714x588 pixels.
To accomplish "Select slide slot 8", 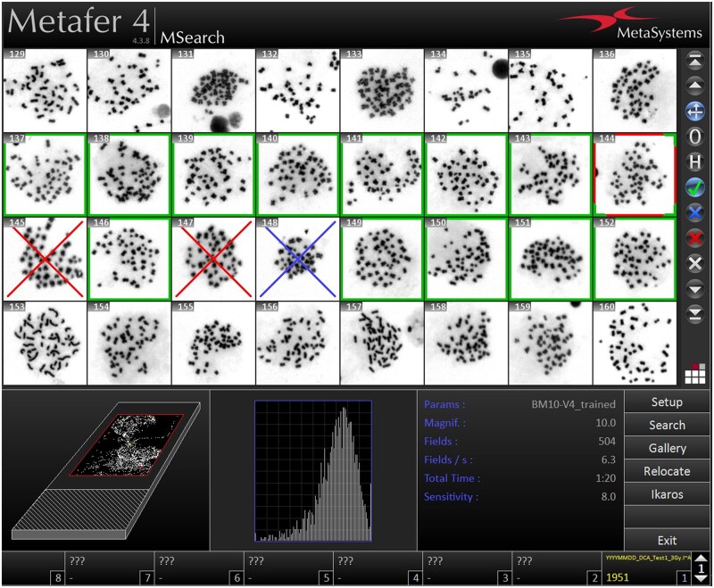I will [x=33, y=568].
